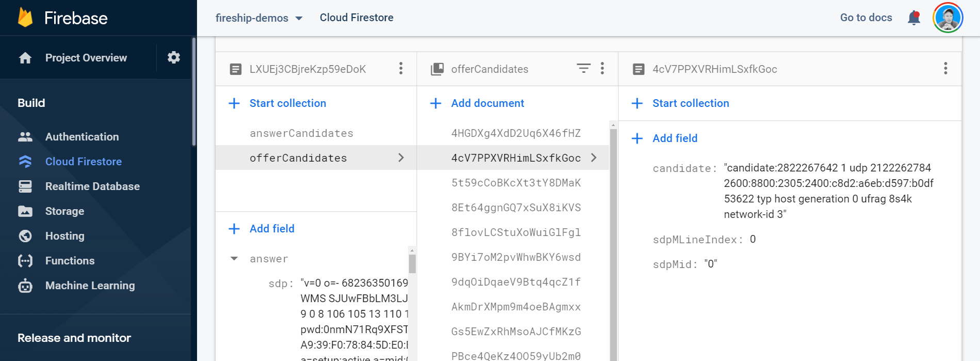Viewport: 980px width, 361px height.
Task: Open the fireship-demos project dropdown
Action: pos(259,18)
